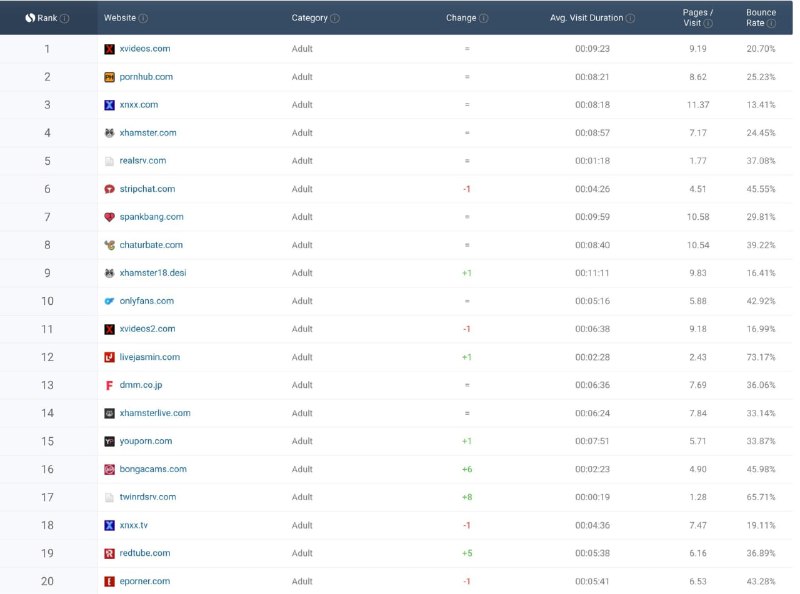Open the spankbang.com website link
The image size is (800, 594).
[152, 216]
